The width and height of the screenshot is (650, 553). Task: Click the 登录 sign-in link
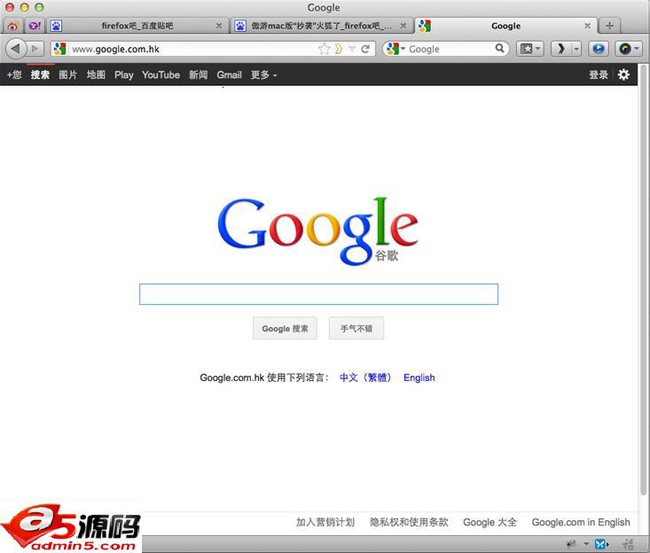click(599, 75)
